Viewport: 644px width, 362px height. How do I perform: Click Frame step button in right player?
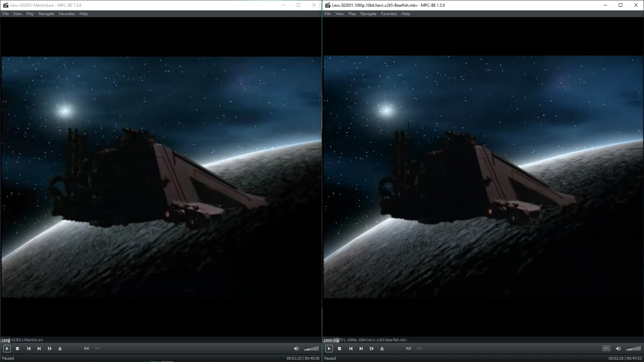pos(372,349)
